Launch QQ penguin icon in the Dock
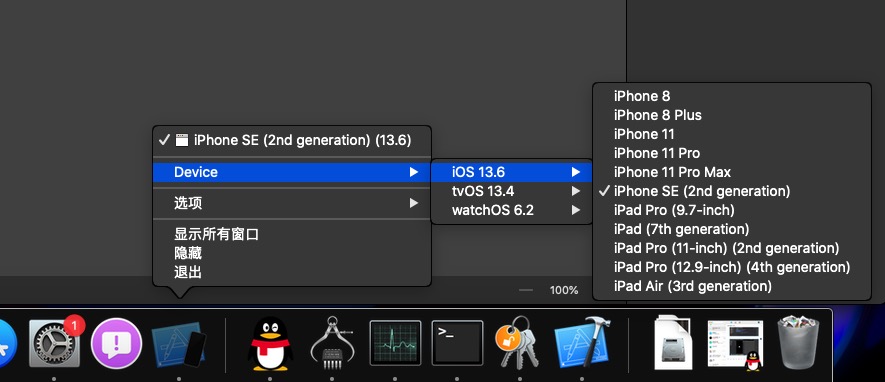885x382 pixels. 270,344
